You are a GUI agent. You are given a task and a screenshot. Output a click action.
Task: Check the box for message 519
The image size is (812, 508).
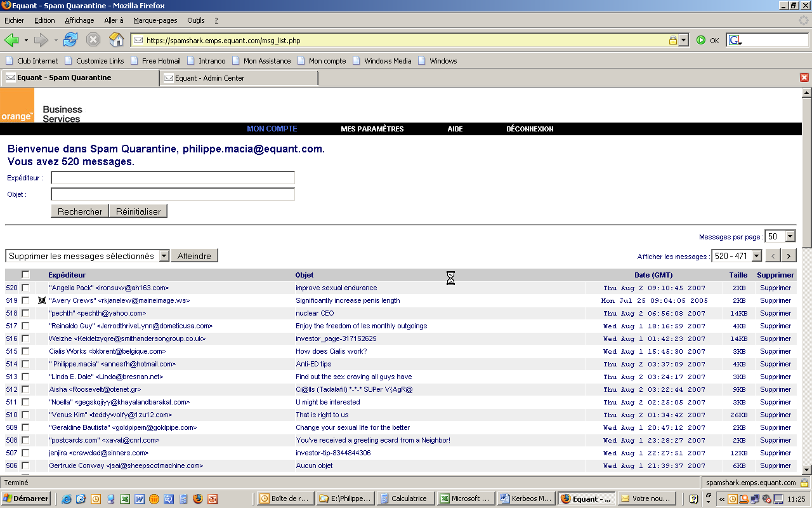click(x=25, y=300)
